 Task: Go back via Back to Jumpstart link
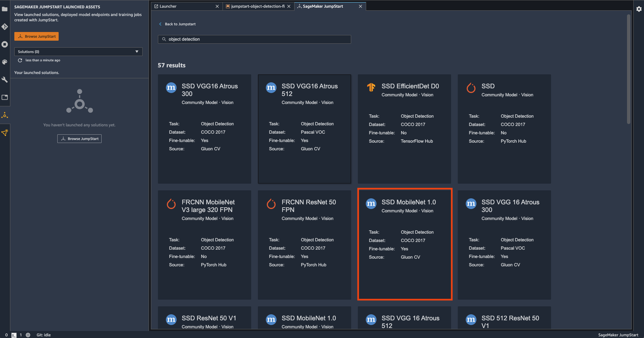coord(180,24)
